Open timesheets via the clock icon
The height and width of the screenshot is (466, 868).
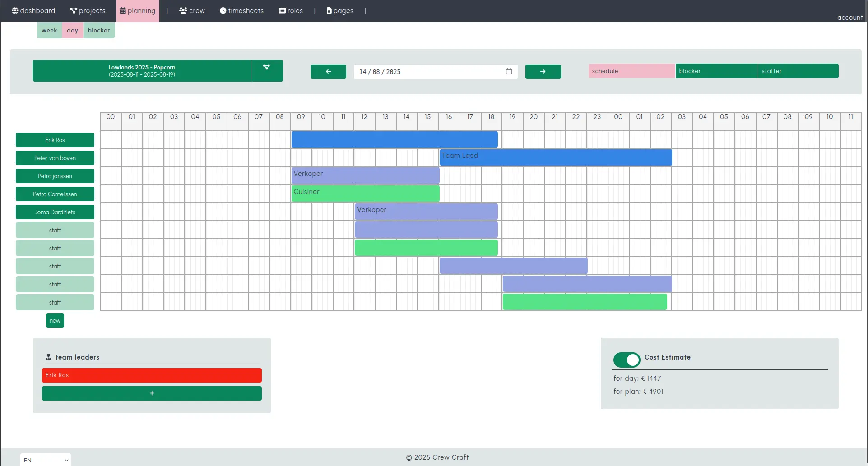coord(223,10)
